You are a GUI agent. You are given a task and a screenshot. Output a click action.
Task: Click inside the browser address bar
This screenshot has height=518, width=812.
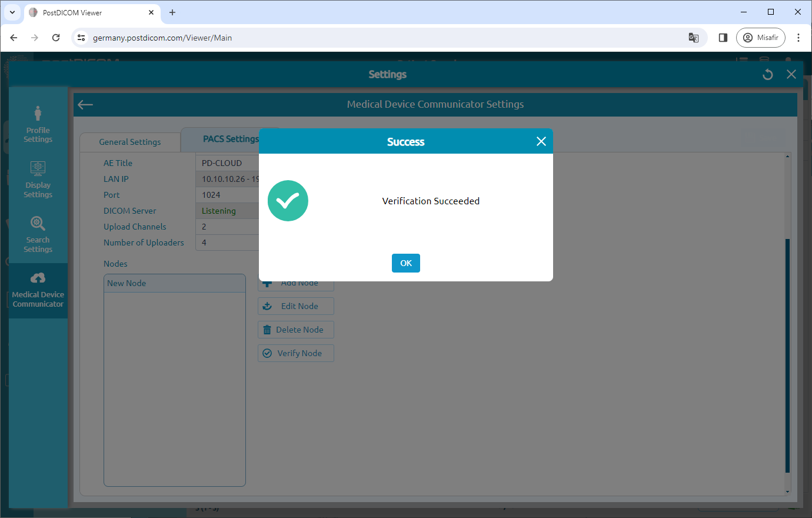353,37
